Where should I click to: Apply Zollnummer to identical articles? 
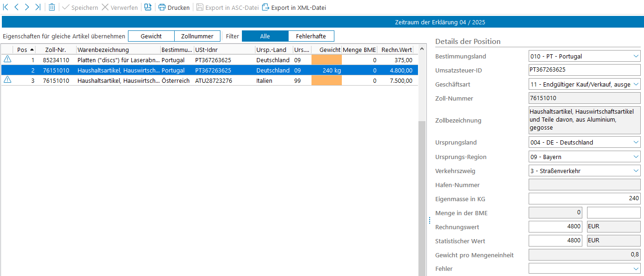[x=197, y=36]
